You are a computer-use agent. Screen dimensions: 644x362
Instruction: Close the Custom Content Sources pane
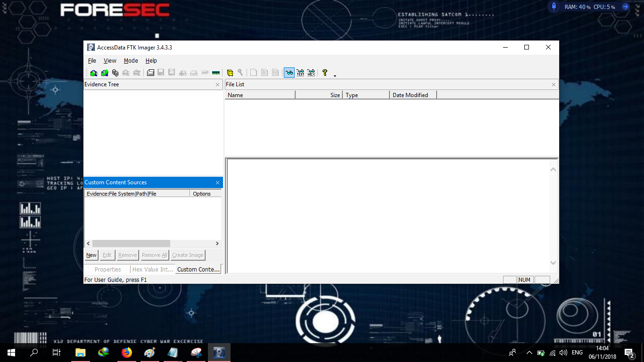(217, 182)
